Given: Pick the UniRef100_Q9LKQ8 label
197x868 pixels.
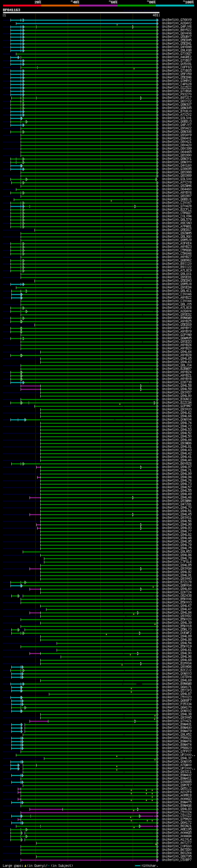Looking at the screenshot, I should point(177,50).
